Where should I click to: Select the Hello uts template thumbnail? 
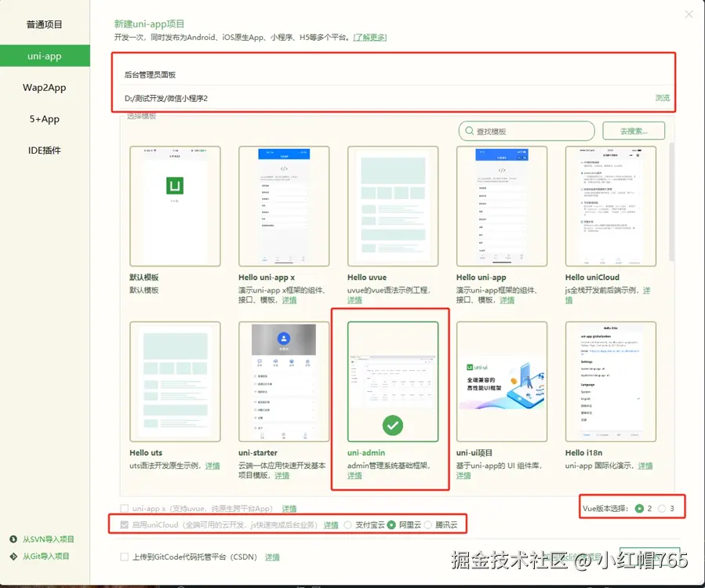click(x=175, y=381)
